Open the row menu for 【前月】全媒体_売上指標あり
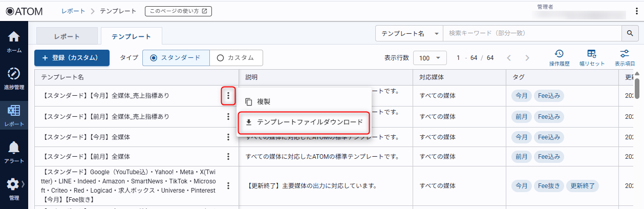Viewport: 644px width, 209px height. pyautogui.click(x=228, y=117)
